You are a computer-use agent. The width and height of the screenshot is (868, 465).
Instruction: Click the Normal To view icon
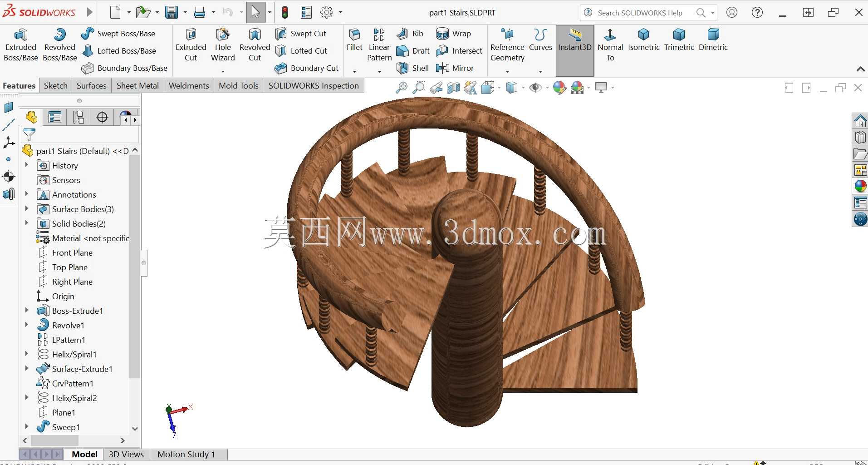[x=610, y=45]
